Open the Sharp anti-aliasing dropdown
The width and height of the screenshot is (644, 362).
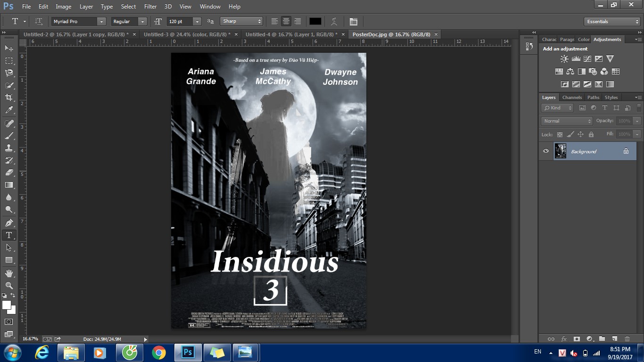tap(241, 21)
